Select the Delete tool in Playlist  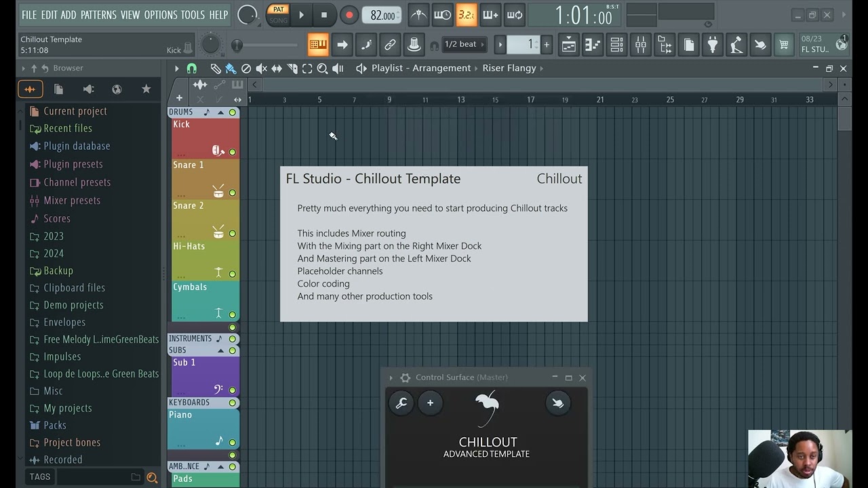click(x=246, y=68)
